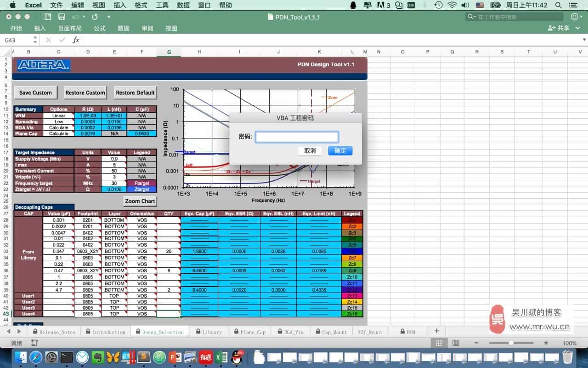Open Safari from the dock

tap(36, 357)
